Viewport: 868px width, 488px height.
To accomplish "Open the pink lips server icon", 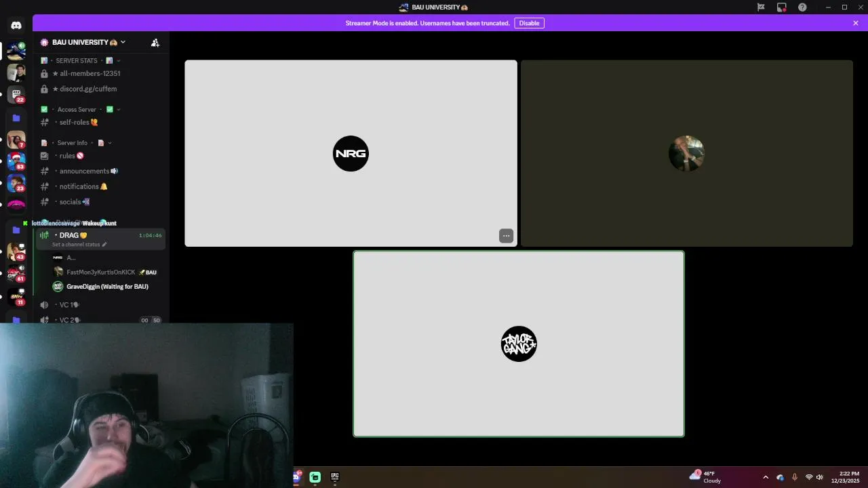I will (16, 204).
